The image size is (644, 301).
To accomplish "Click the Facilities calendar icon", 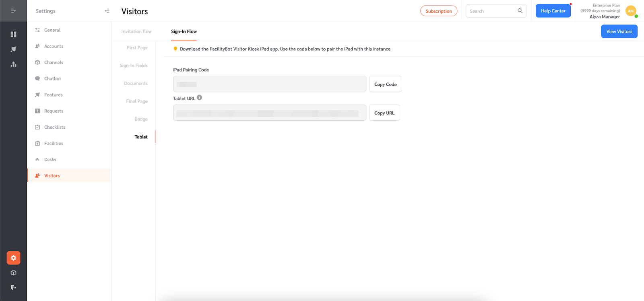I will [37, 143].
